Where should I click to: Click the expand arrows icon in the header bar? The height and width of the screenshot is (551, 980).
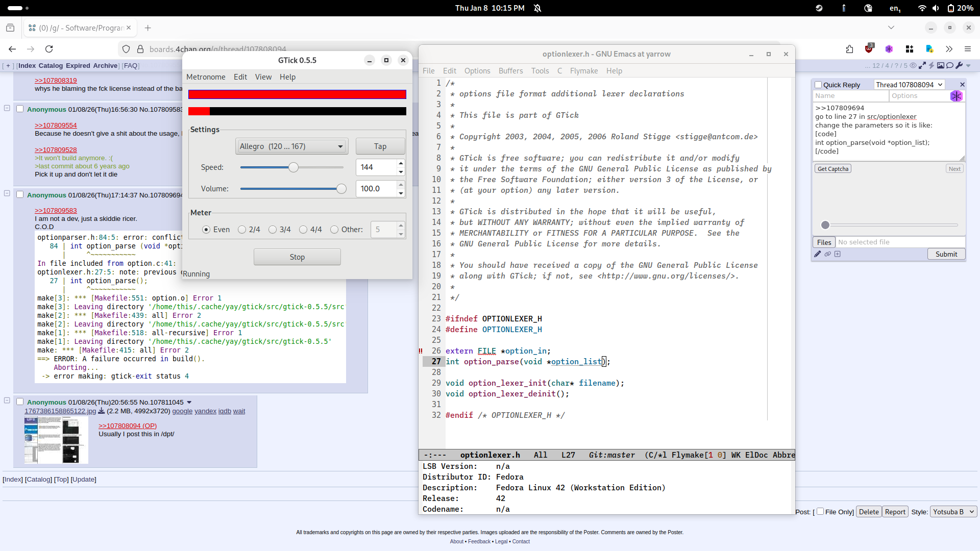point(922,65)
